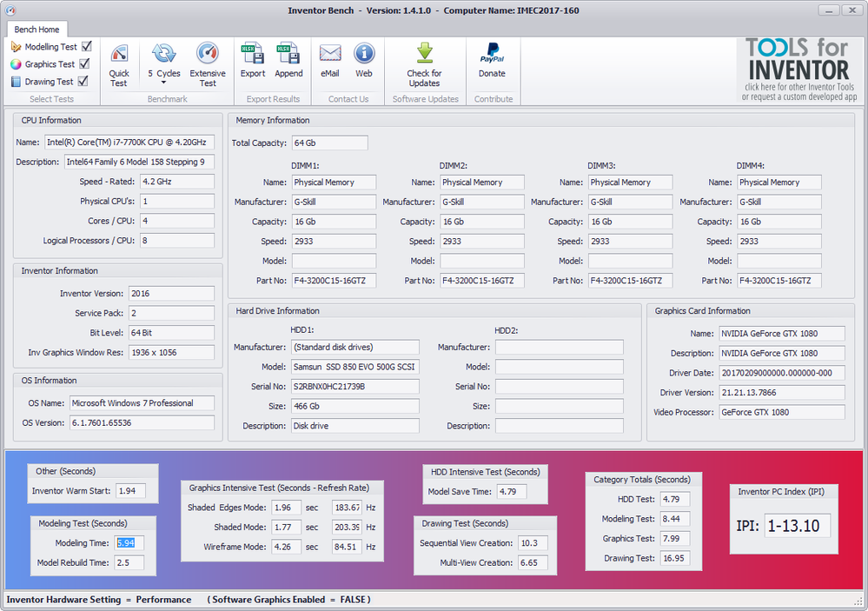Click Sequential View Creation value
This screenshot has height=611, width=868.
(x=533, y=543)
